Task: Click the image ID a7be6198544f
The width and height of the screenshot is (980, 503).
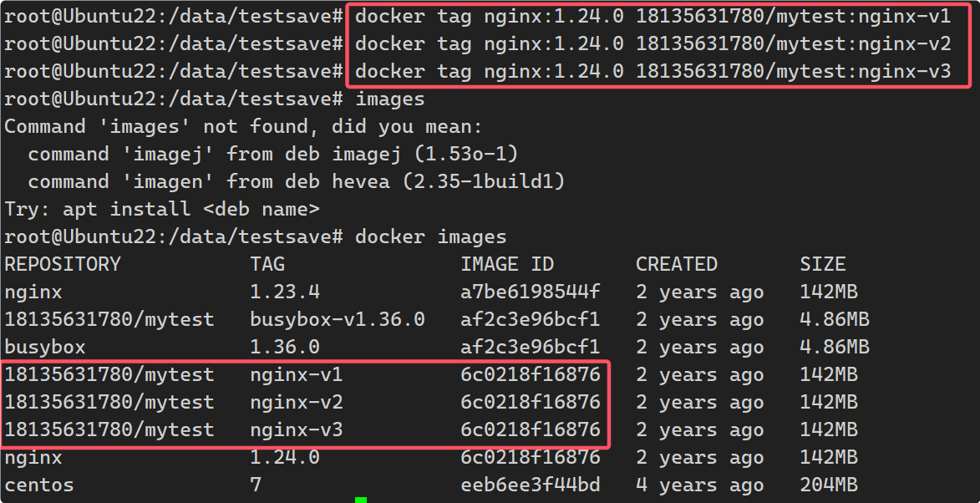Action: tap(530, 292)
